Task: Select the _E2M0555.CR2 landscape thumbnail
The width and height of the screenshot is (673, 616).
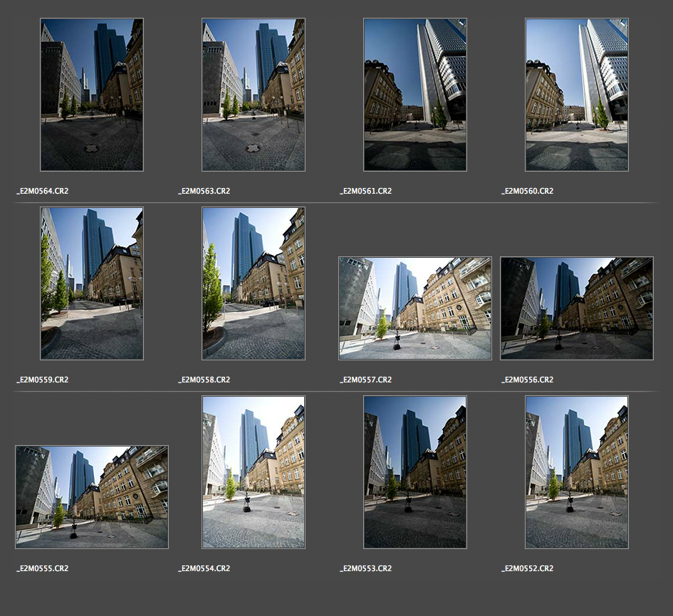Action: (x=92, y=497)
